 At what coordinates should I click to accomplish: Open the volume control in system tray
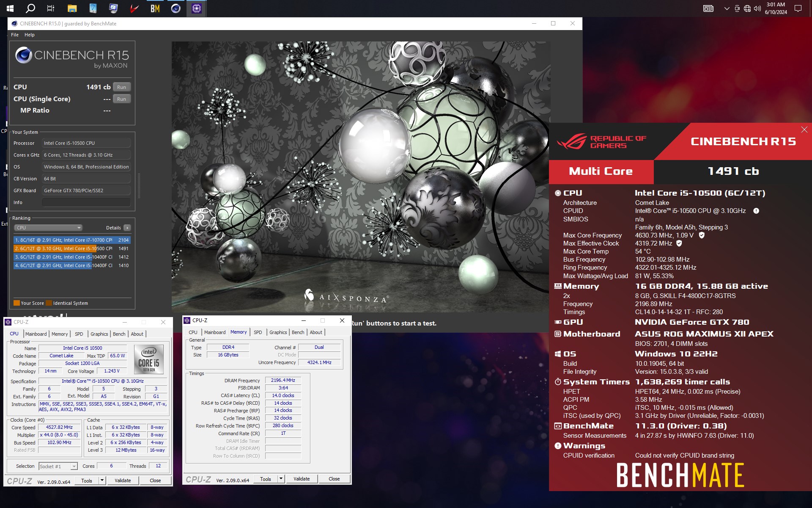click(x=757, y=8)
